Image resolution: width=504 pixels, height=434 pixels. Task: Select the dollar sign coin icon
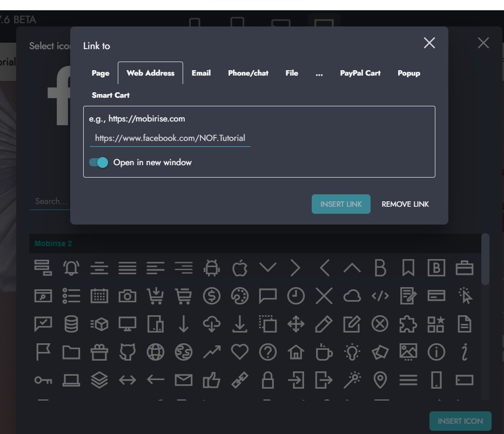[x=212, y=296]
